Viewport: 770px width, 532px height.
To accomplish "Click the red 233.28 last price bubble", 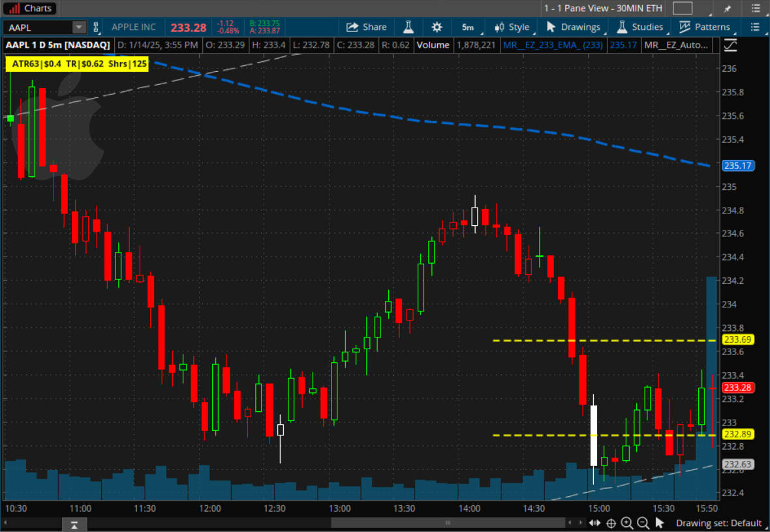I will click(x=737, y=388).
